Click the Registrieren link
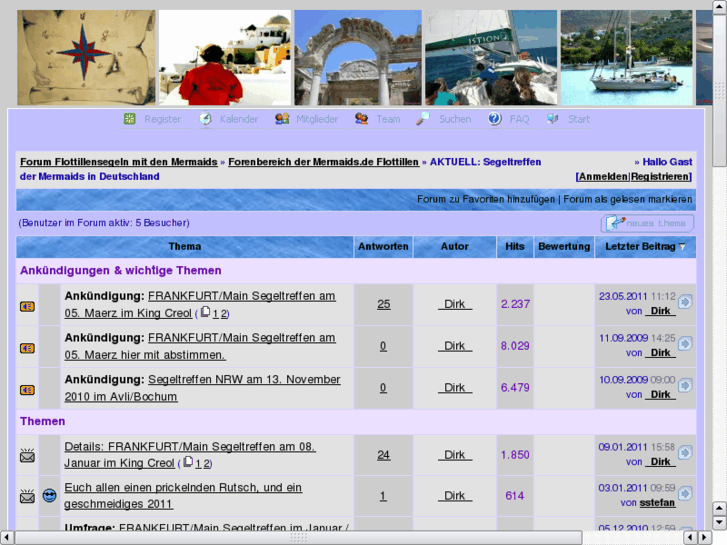Viewport: 727px width, 545px height. 660,177
